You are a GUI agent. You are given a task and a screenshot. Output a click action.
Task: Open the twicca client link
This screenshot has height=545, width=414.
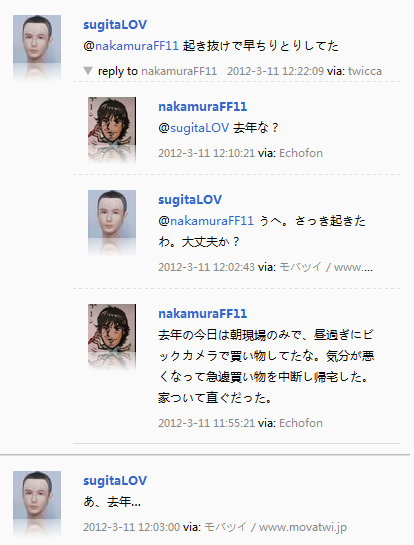(365, 71)
